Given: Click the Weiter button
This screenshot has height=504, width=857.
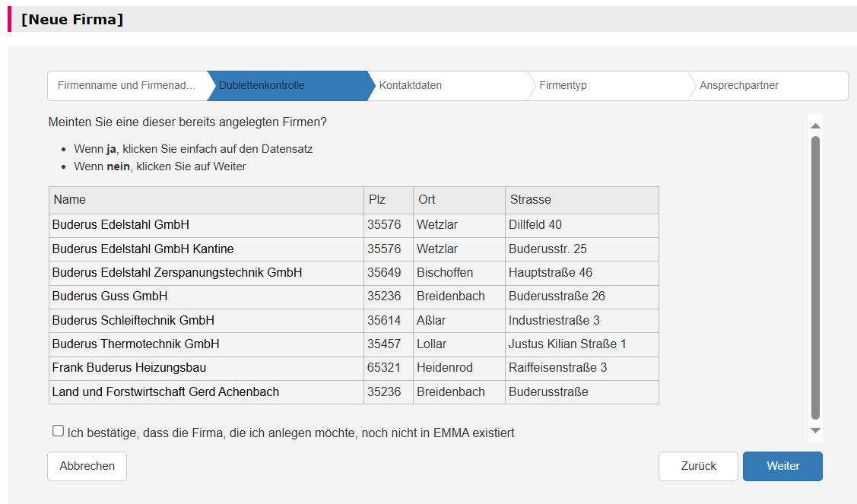Looking at the screenshot, I should 782,466.
